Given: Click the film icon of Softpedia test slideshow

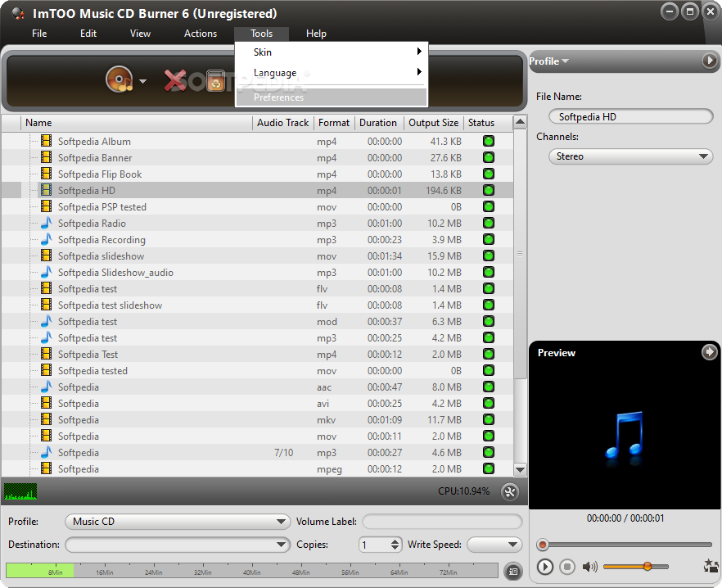Looking at the screenshot, I should click(46, 305).
